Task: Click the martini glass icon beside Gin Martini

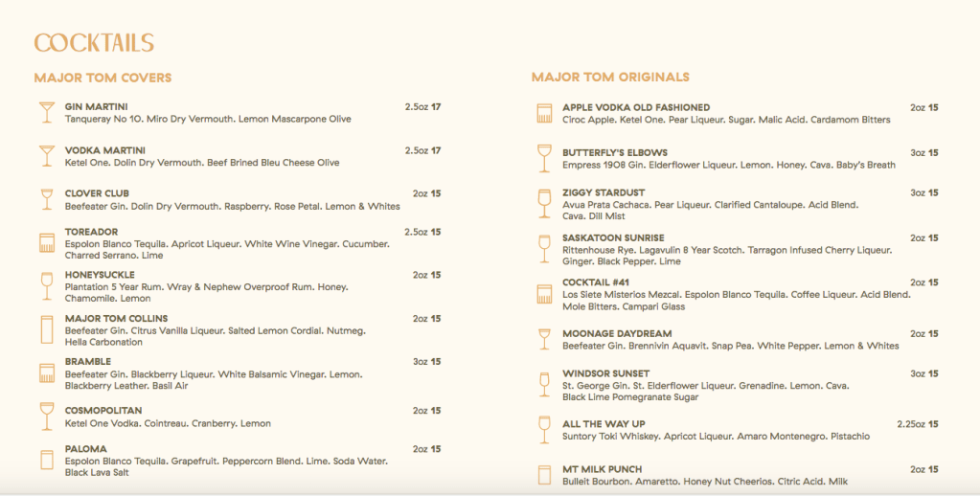Action: point(46,112)
